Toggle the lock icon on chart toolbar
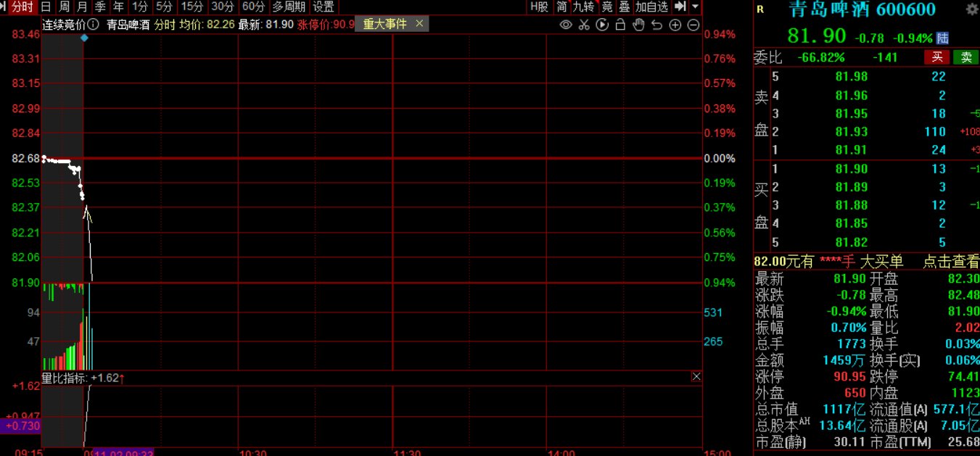The height and width of the screenshot is (456, 980). coord(620,25)
